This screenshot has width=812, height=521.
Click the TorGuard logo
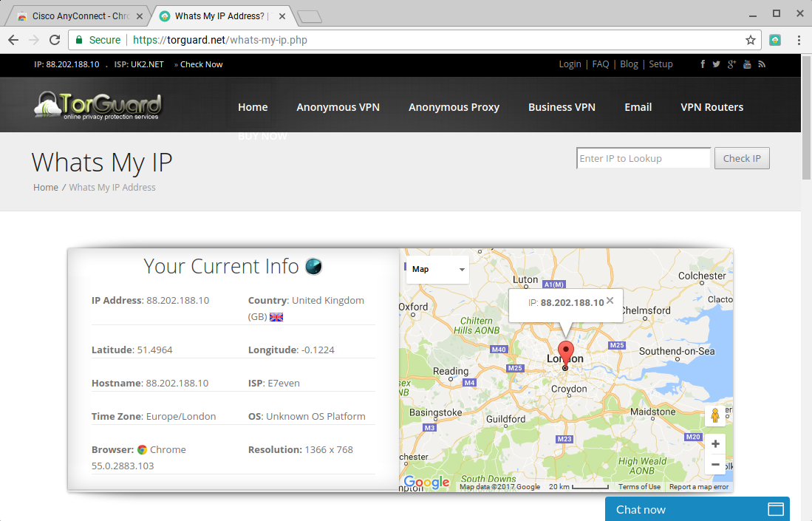click(x=98, y=105)
